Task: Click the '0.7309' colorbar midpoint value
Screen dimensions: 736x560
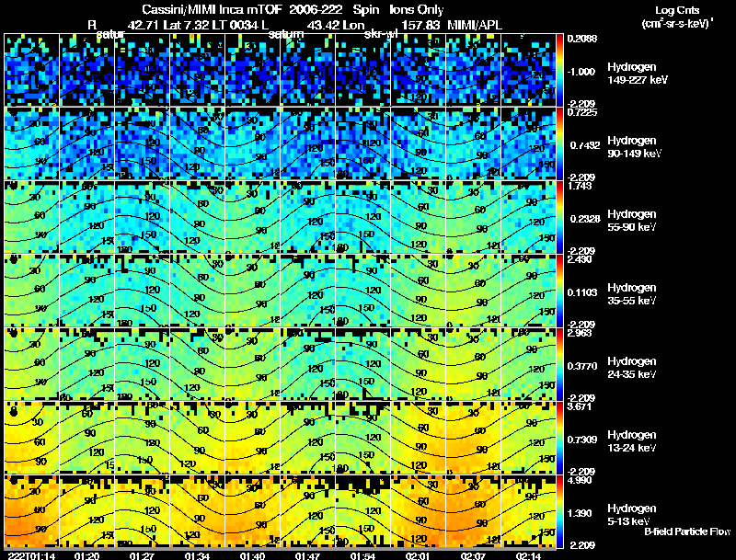Action: (x=582, y=440)
